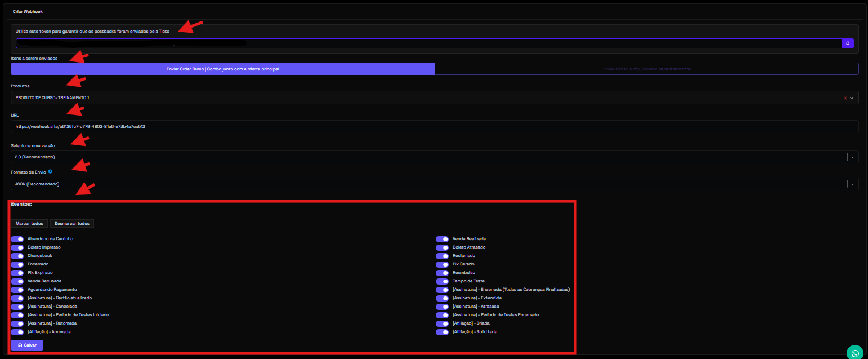Toggle the Reembolso event switch

pyautogui.click(x=442, y=273)
